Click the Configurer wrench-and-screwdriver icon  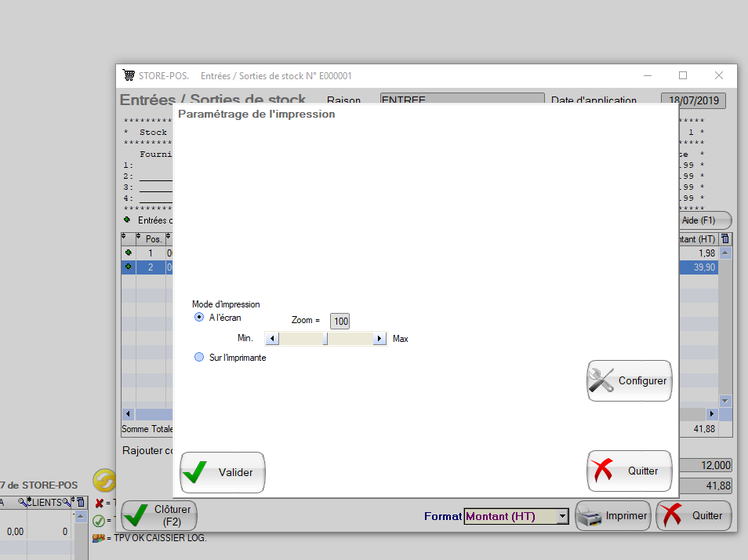pos(601,381)
